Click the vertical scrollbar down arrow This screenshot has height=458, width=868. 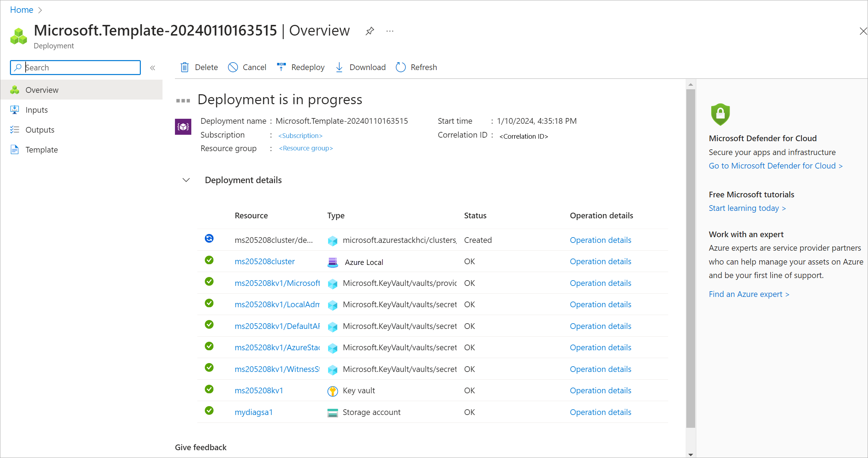tap(691, 454)
